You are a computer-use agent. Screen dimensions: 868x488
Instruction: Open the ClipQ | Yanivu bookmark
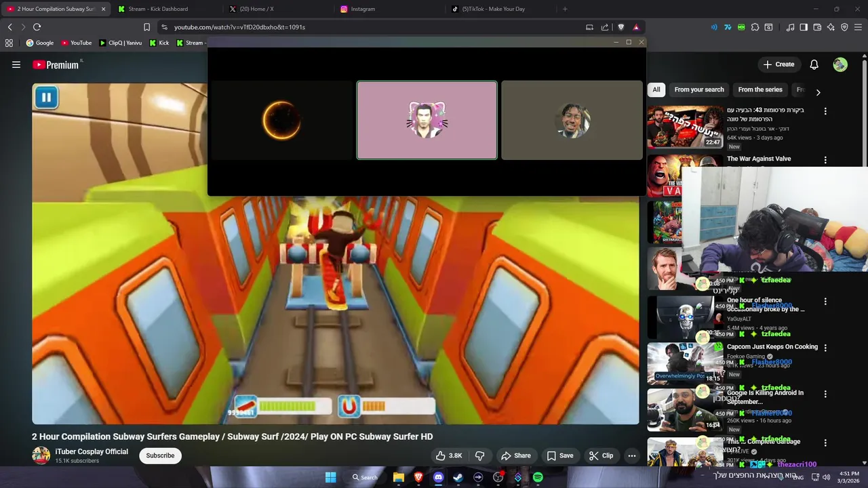click(121, 43)
